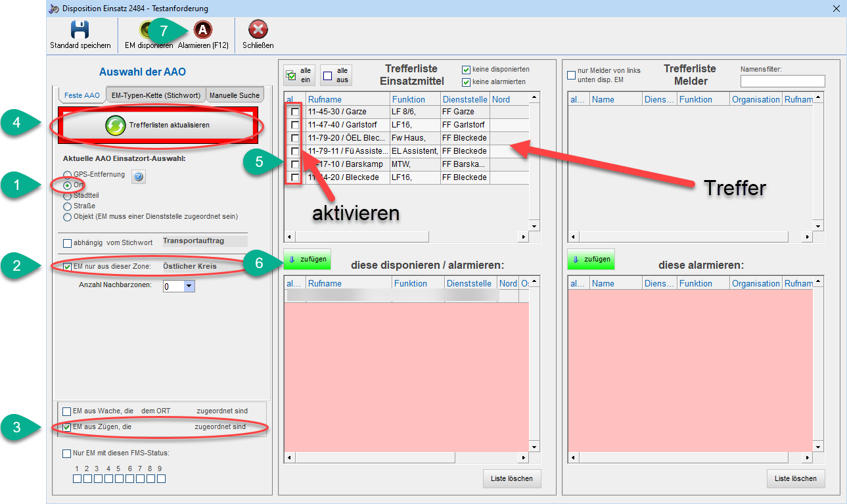Viewport: 847px width, 504px height.
Task: Refresh with Trefferlisten aktualisieren button
Action: [x=156, y=125]
